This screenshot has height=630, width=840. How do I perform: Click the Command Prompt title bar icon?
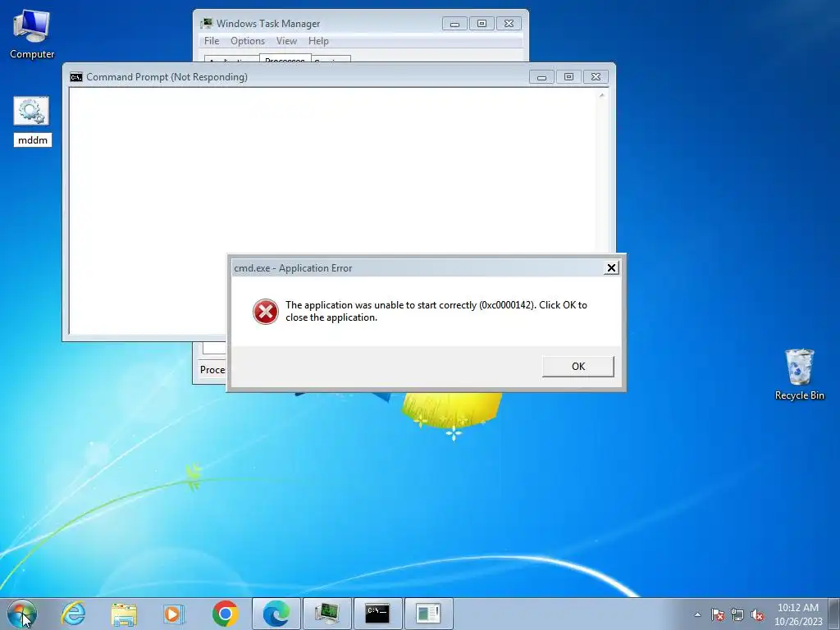[76, 77]
